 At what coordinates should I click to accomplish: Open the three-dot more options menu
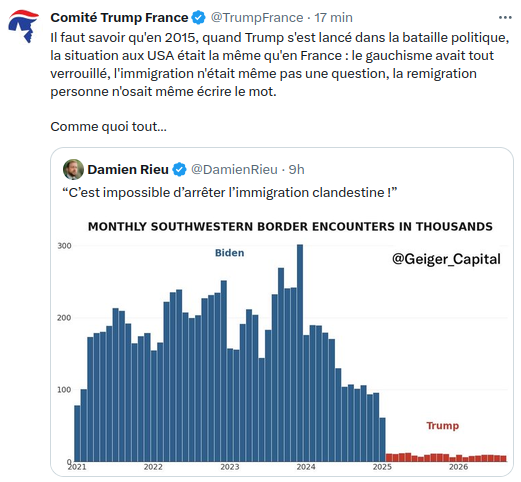click(505, 18)
